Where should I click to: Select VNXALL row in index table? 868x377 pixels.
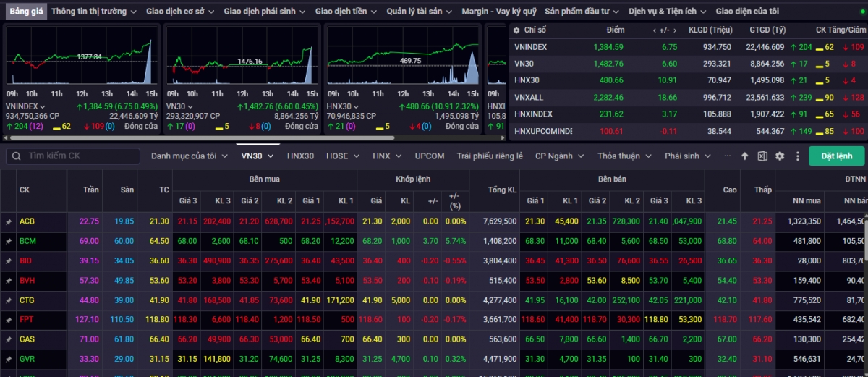pos(688,97)
